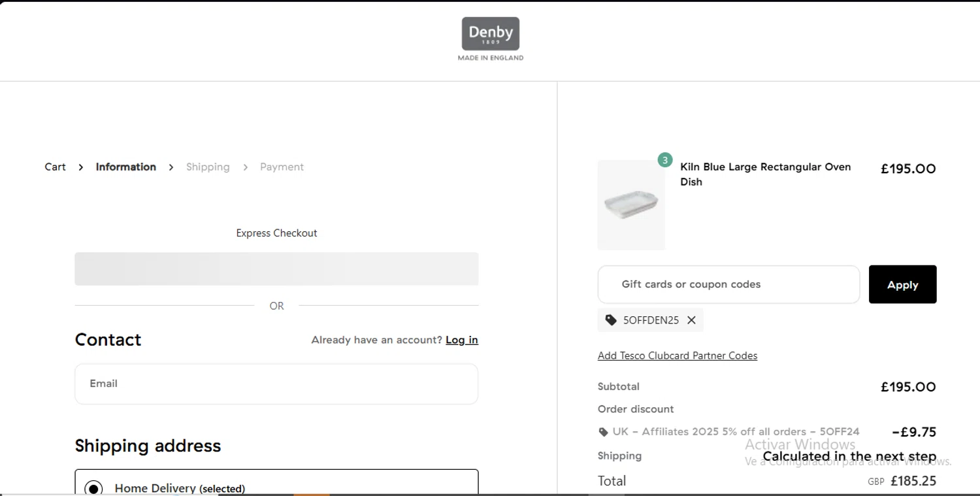The width and height of the screenshot is (980, 496).
Task: Click the Express Checkout heading
Action: click(x=276, y=233)
